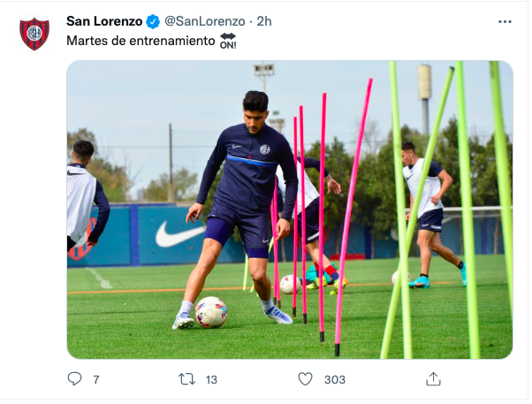The height and width of the screenshot is (404, 532).
Task: Click the soccer ball at player's feet
Action: (x=210, y=312)
